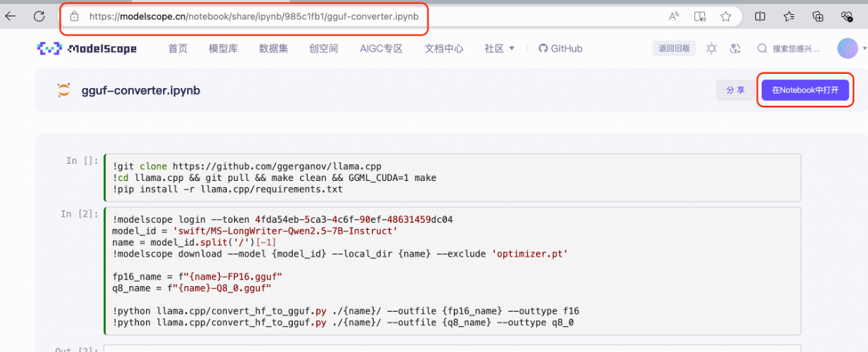Open the 首页 nav item
The height and width of the screenshot is (352, 868).
pyautogui.click(x=178, y=48)
